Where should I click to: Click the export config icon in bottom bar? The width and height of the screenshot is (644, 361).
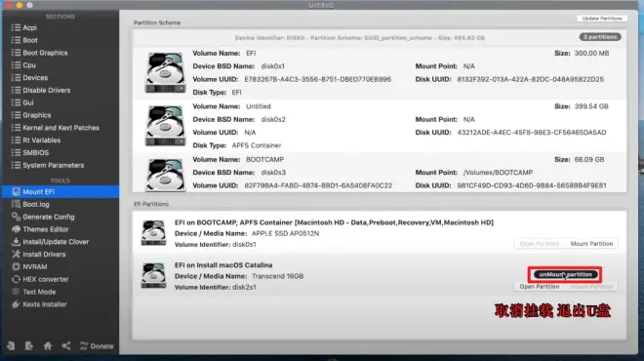29,345
